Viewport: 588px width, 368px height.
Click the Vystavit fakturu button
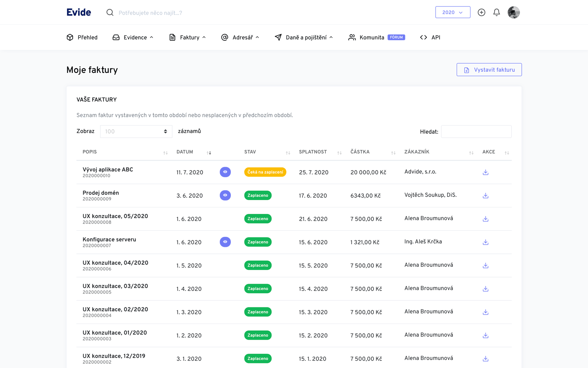489,70
